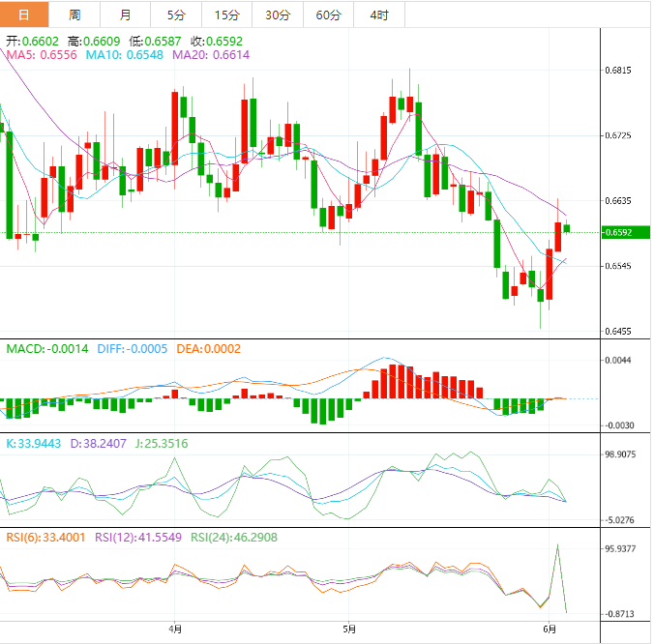This screenshot has height=644, width=654.
Task: Click the 6月 date marker on axis
Action: 550,626
